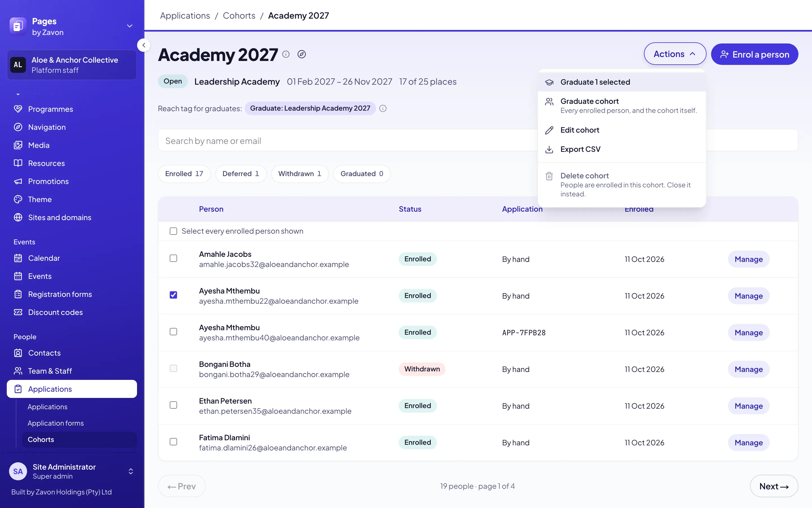Click the info icon next to the graduate reach tag

pos(383,109)
